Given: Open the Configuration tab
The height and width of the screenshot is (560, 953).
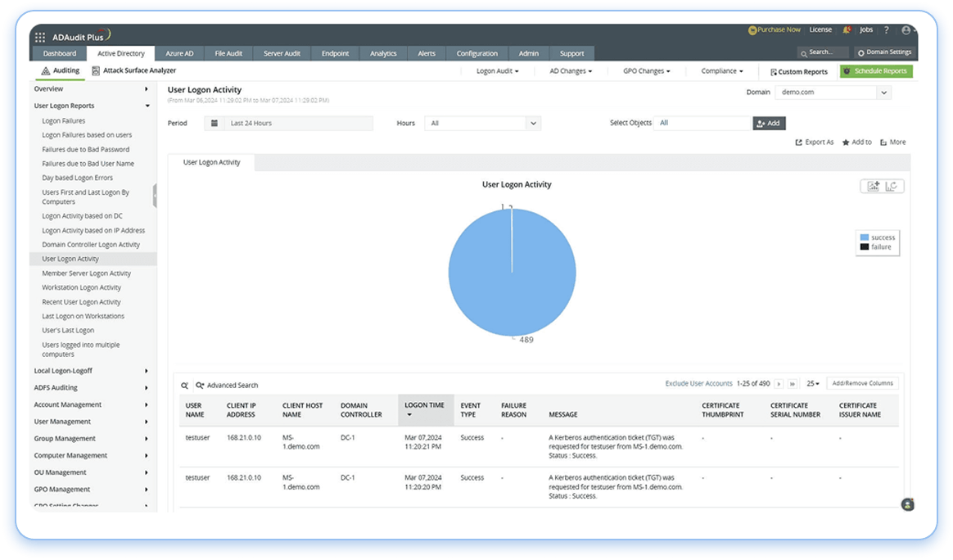Looking at the screenshot, I should [476, 53].
